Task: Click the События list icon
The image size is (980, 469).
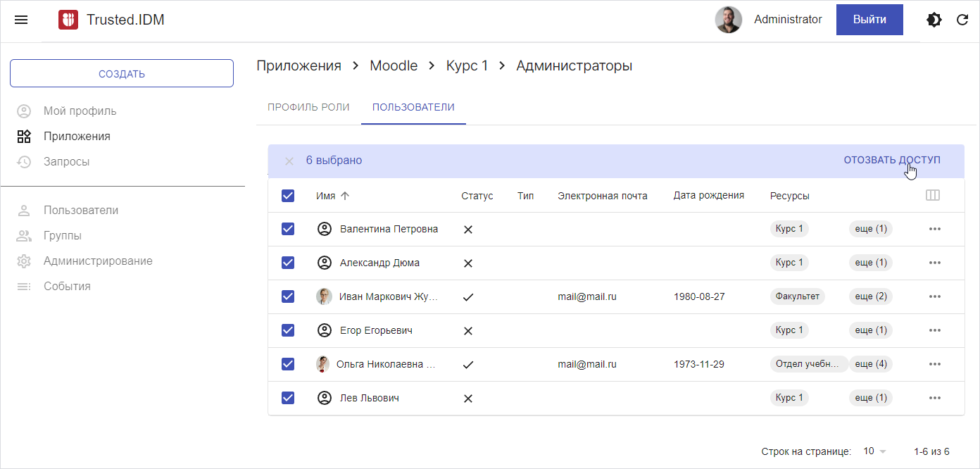Action: pyautogui.click(x=24, y=287)
